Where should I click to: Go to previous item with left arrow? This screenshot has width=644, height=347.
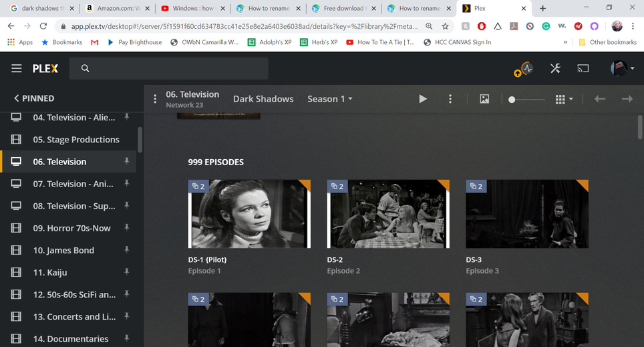600,99
